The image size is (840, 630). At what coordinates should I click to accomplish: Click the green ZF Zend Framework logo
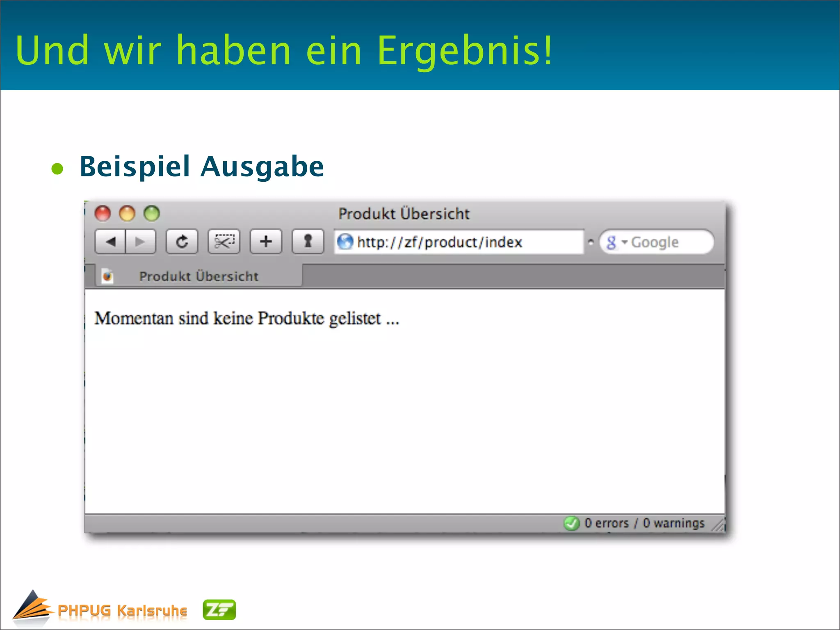(x=219, y=609)
